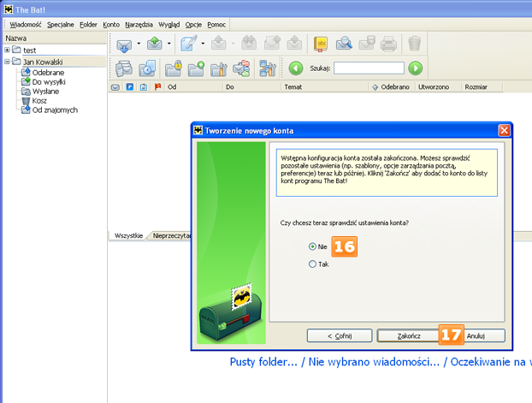Click the Reply to message icon
532x403 pixels.
tap(219, 44)
